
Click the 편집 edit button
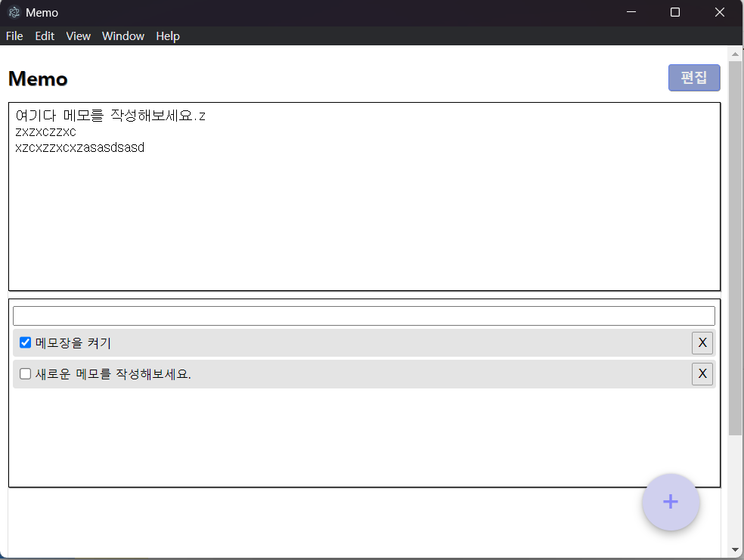[694, 77]
